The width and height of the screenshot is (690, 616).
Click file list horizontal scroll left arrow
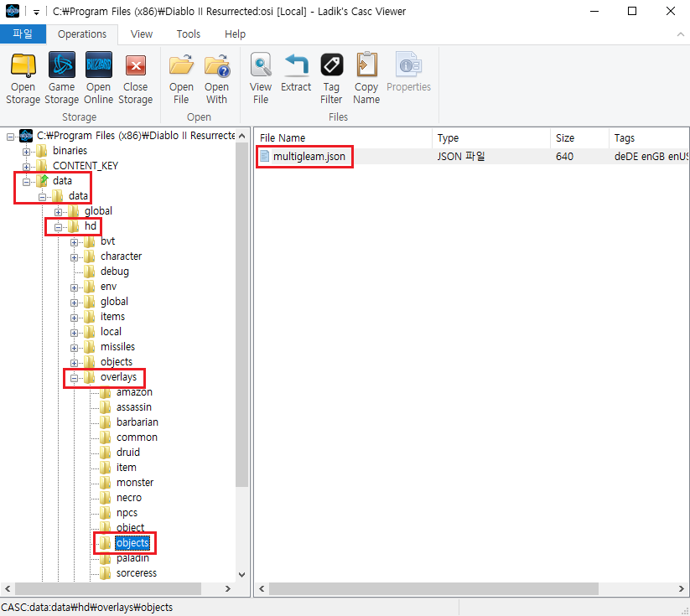262,588
